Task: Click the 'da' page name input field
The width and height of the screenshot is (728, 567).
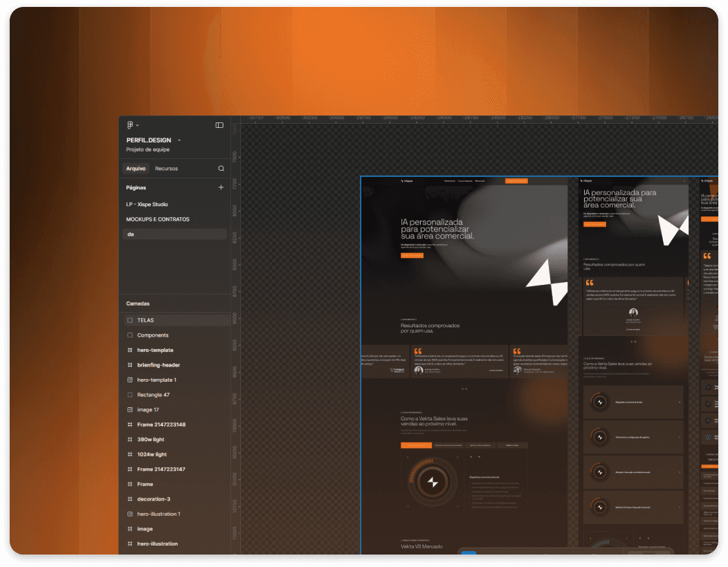Action: pos(174,234)
